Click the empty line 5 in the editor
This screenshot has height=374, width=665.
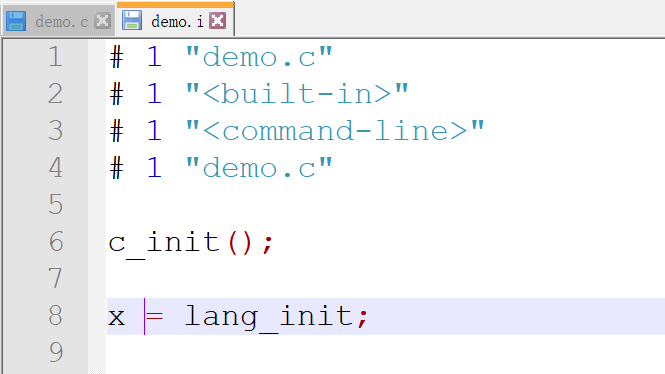tap(385, 205)
